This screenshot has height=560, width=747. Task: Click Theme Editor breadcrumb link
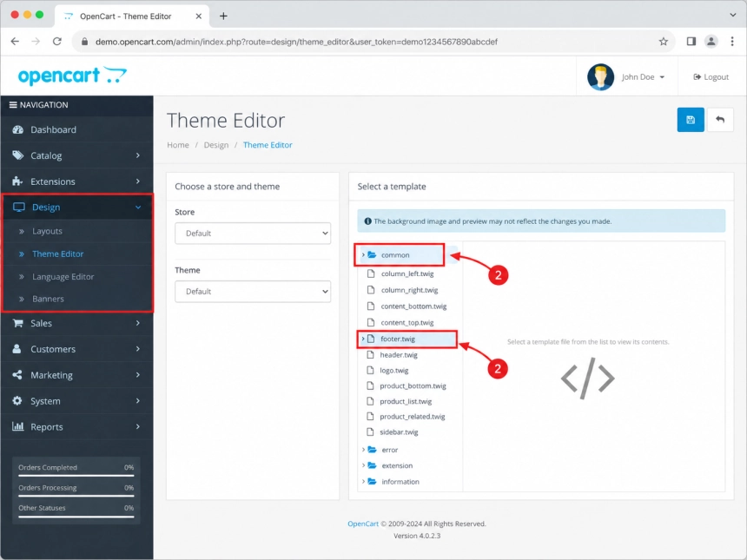tap(268, 145)
